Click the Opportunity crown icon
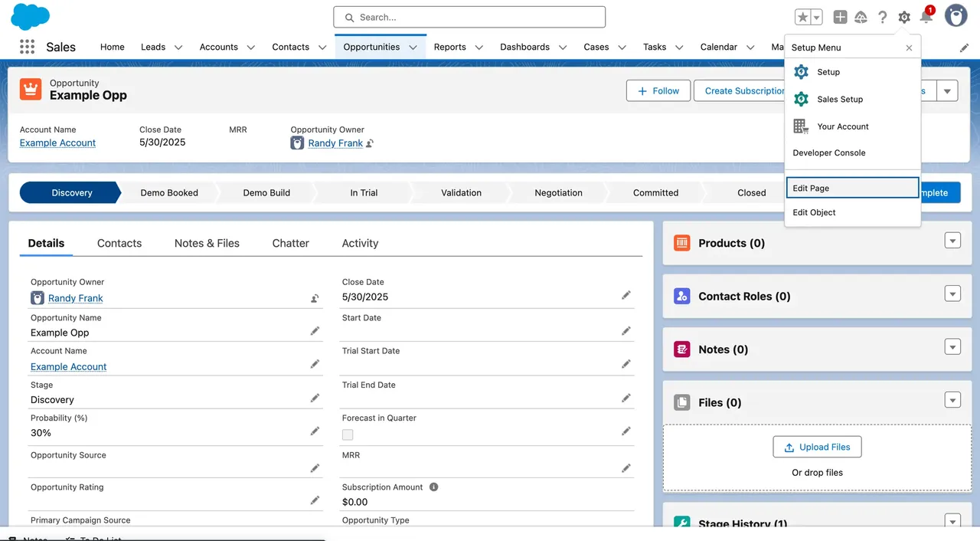980x541 pixels. [31, 89]
